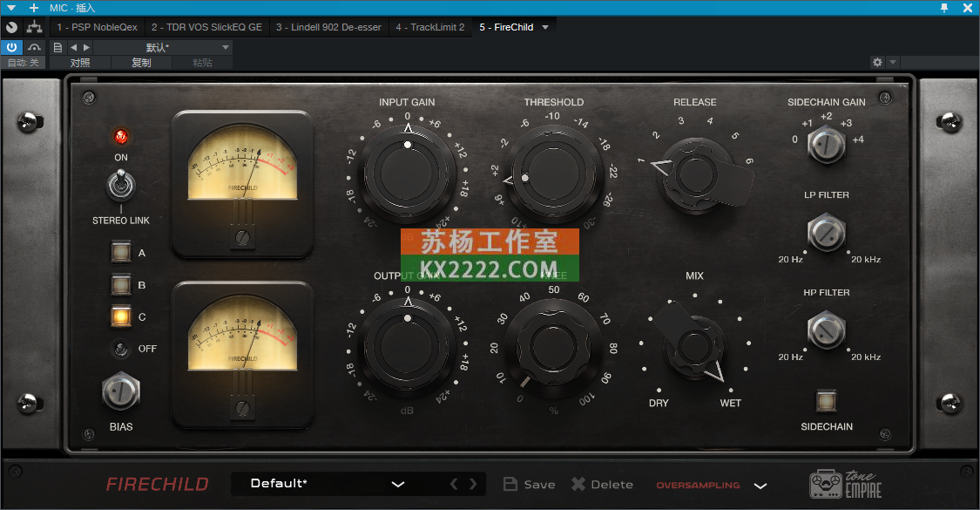Click the INPUT GAIN knob
The width and height of the screenshot is (980, 510).
[x=408, y=173]
